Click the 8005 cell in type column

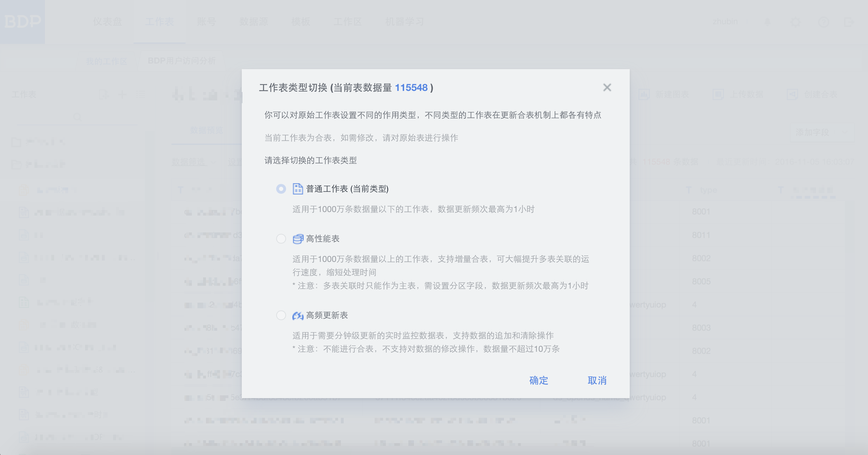(701, 281)
